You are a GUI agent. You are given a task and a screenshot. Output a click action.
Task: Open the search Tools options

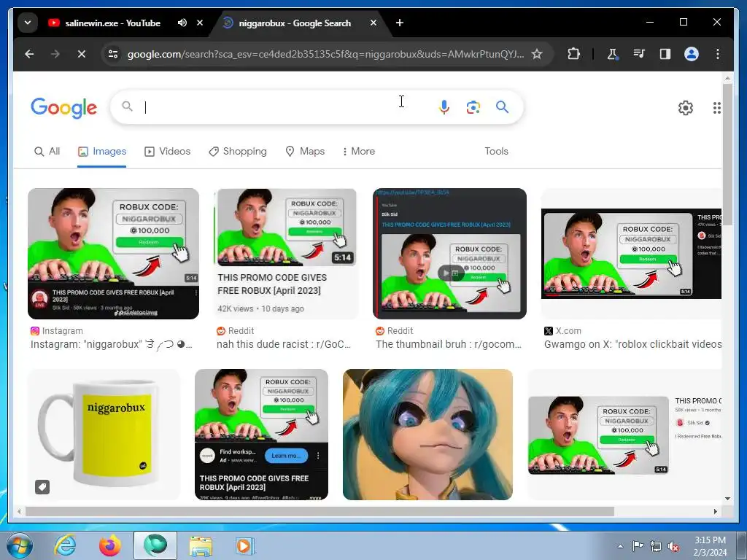pos(496,152)
